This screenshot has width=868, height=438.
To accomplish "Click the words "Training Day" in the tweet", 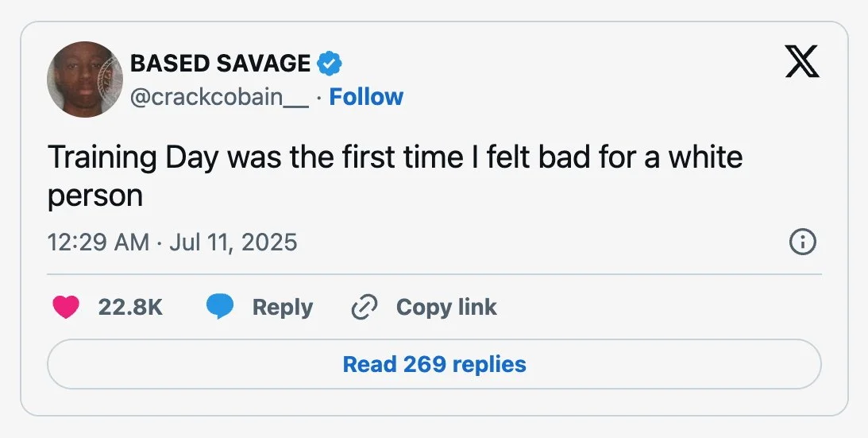I will coord(133,157).
